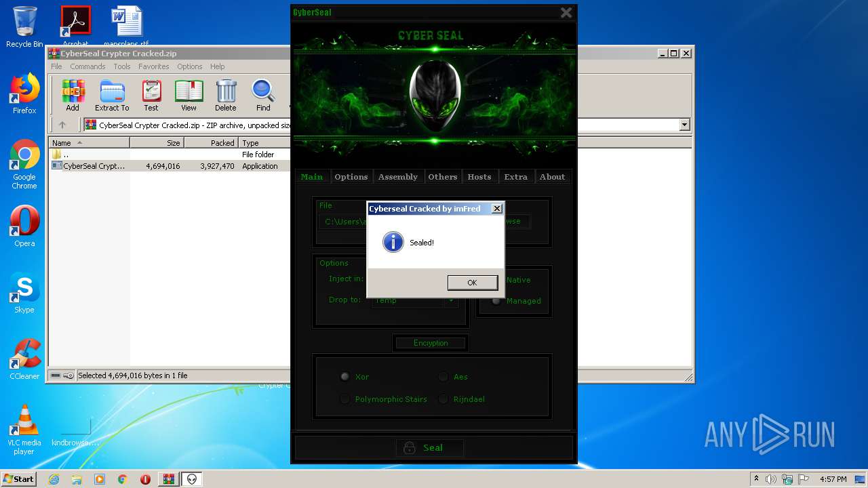868x488 pixels.
Task: Switch to the Hosts tab
Action: point(479,177)
